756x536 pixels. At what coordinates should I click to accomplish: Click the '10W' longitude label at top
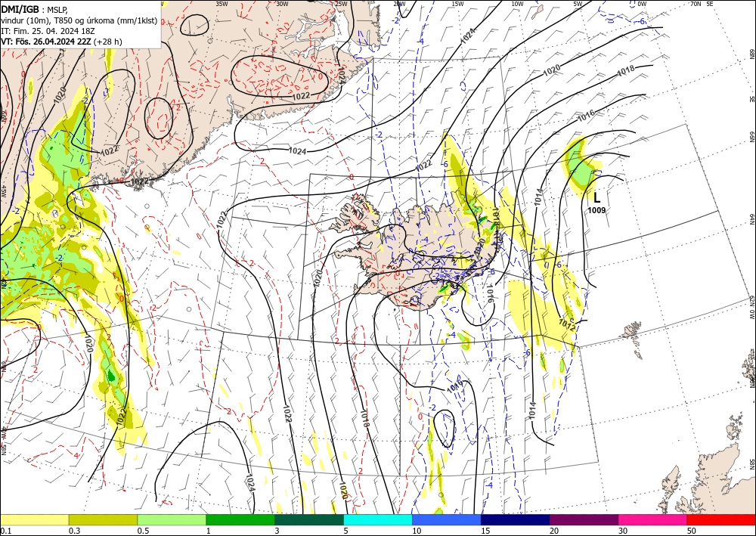pos(517,4)
